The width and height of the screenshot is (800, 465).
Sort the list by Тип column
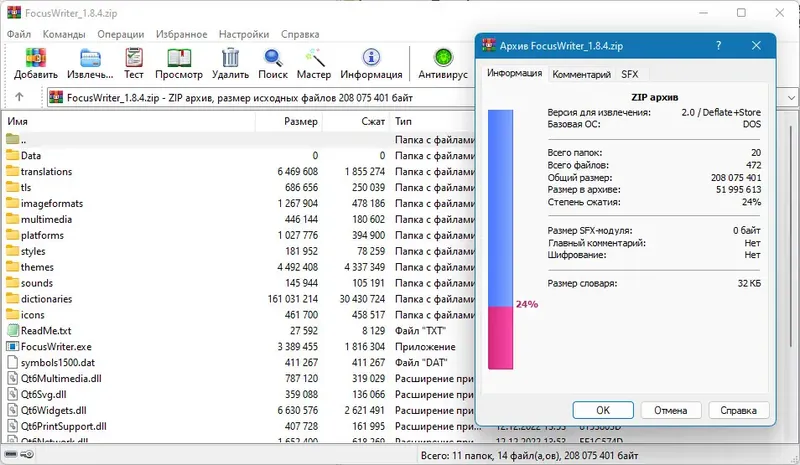coord(433,121)
